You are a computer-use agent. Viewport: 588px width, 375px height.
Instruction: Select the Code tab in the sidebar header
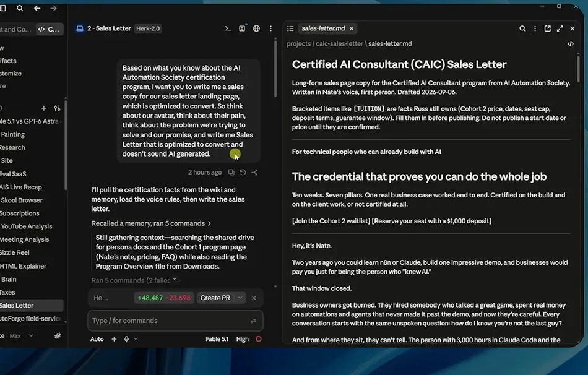(x=50, y=29)
